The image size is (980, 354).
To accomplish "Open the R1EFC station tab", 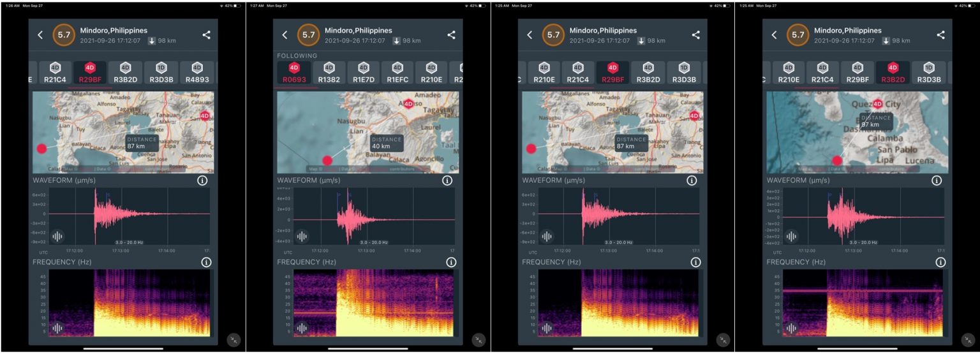I will (397, 73).
